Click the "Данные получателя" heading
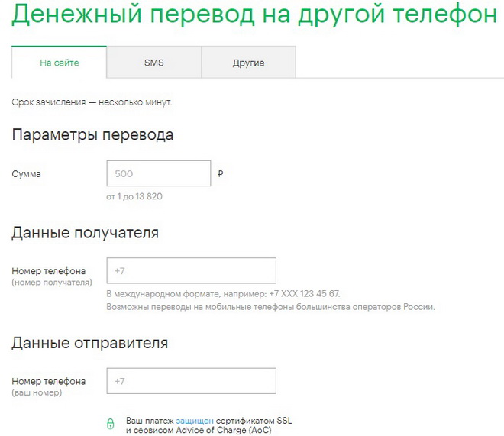This screenshot has height=436, width=504. [86, 233]
